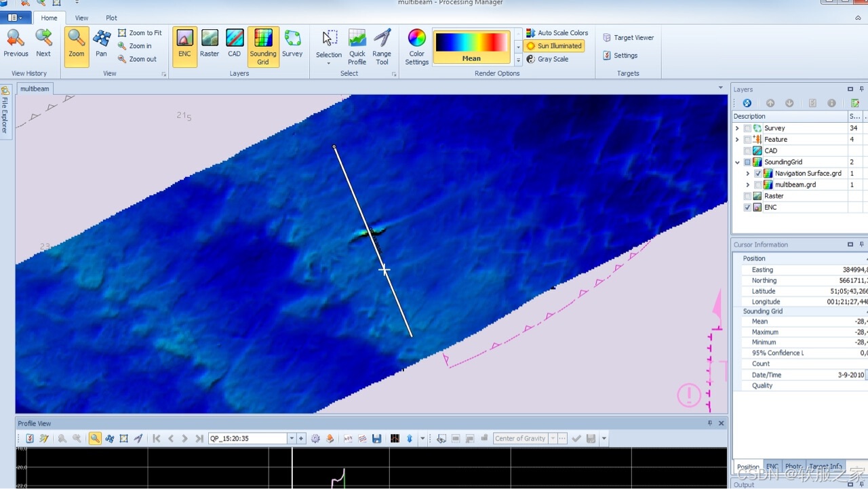The width and height of the screenshot is (868, 489).
Task: Expand multibeam.grd tree node
Action: 748,185
